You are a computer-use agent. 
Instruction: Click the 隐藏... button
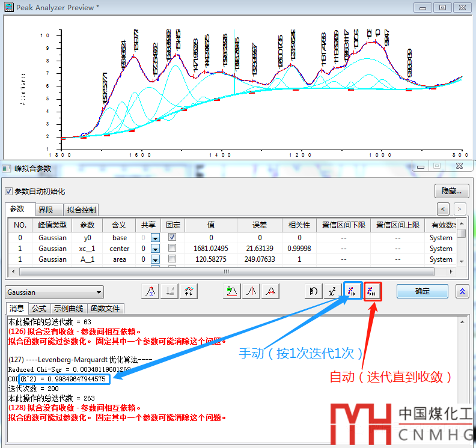[451, 192]
